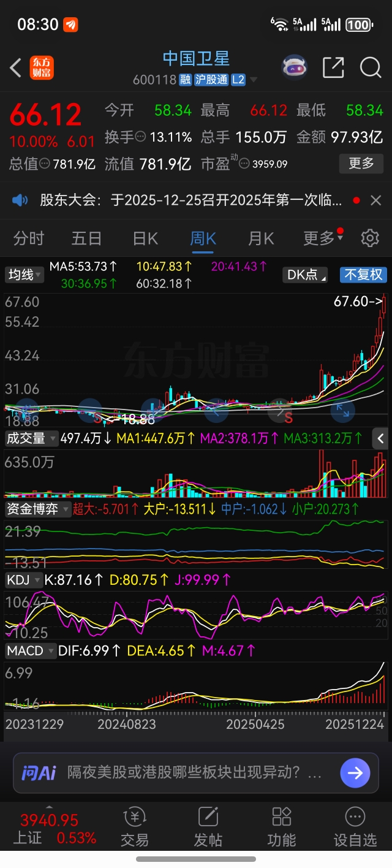Viewport: 392px width, 868px height.
Task: Tap the 67.60 high-price marker on chart
Action: (358, 301)
